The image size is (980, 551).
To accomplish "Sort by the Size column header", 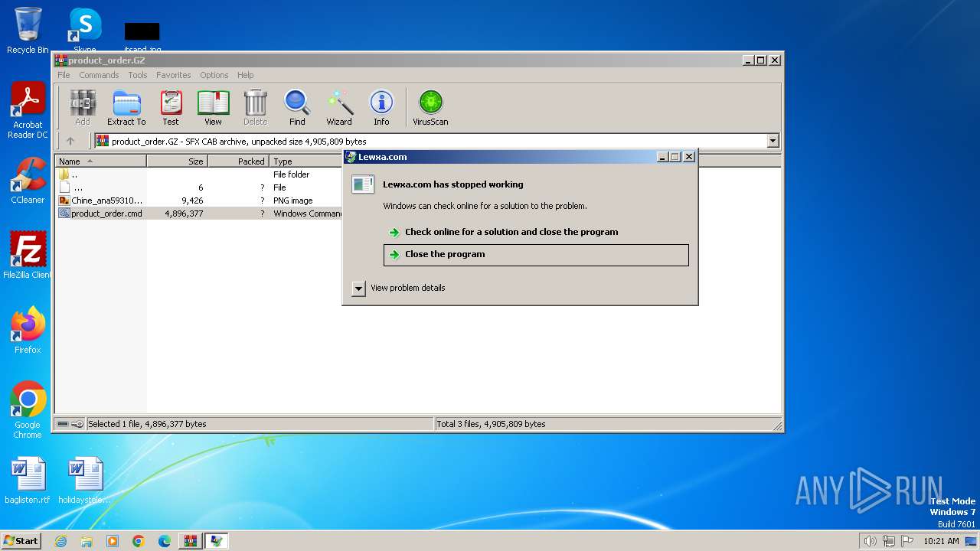I will pyautogui.click(x=177, y=161).
